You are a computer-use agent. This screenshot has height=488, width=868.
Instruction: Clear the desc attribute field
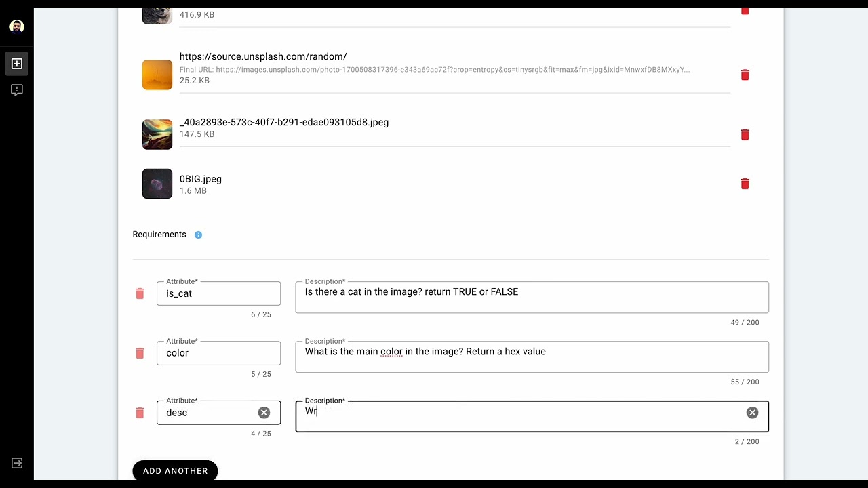click(264, 413)
